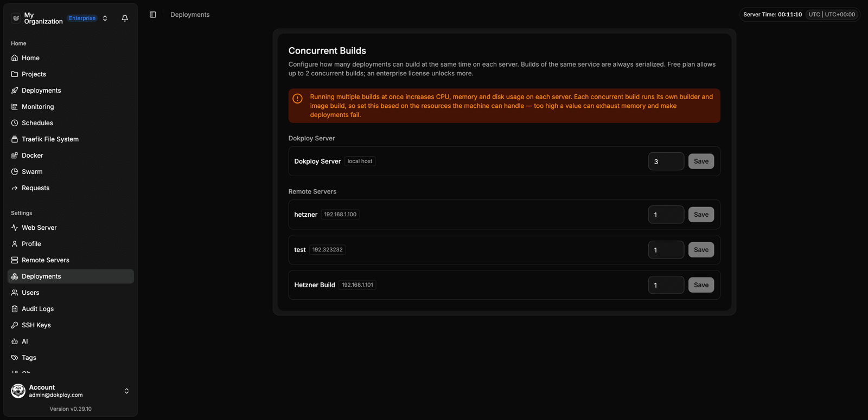Click the 192.168.1.100 IP badge
Image resolution: width=868 pixels, height=420 pixels.
point(340,215)
